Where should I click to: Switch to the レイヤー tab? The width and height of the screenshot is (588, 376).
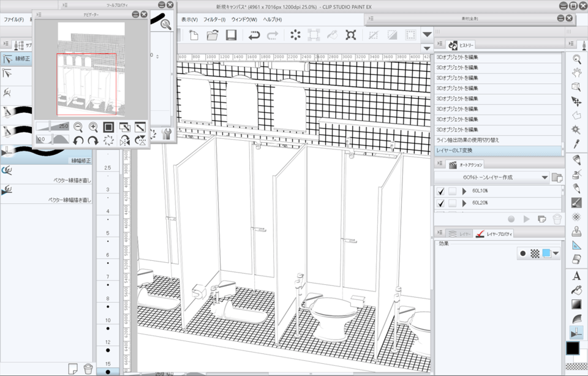(459, 234)
